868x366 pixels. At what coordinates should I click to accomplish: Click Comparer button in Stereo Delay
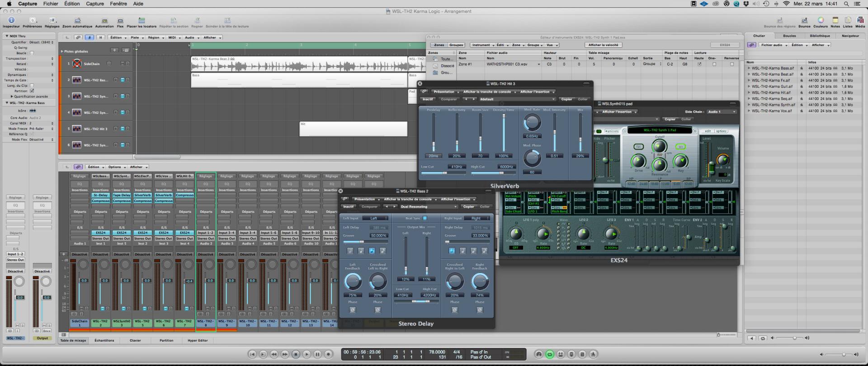369,206
